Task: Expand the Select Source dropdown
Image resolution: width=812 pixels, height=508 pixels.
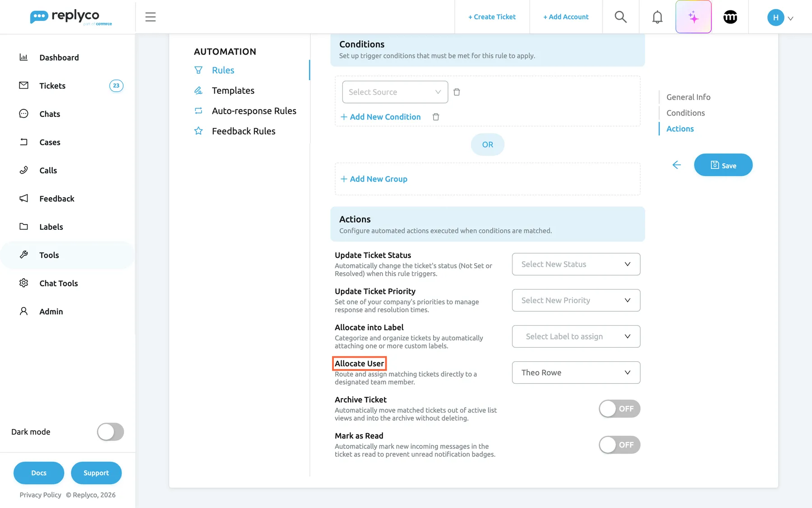Action: click(x=395, y=92)
